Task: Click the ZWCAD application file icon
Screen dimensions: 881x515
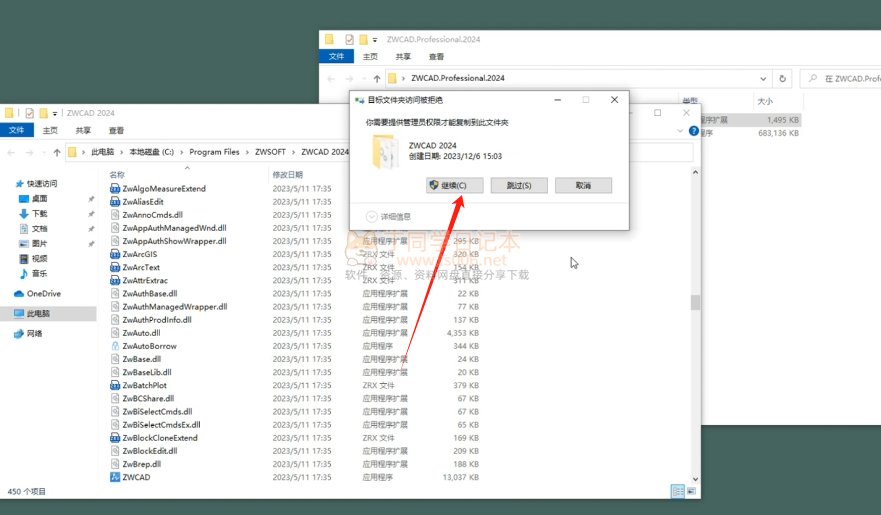Action: coord(115,477)
